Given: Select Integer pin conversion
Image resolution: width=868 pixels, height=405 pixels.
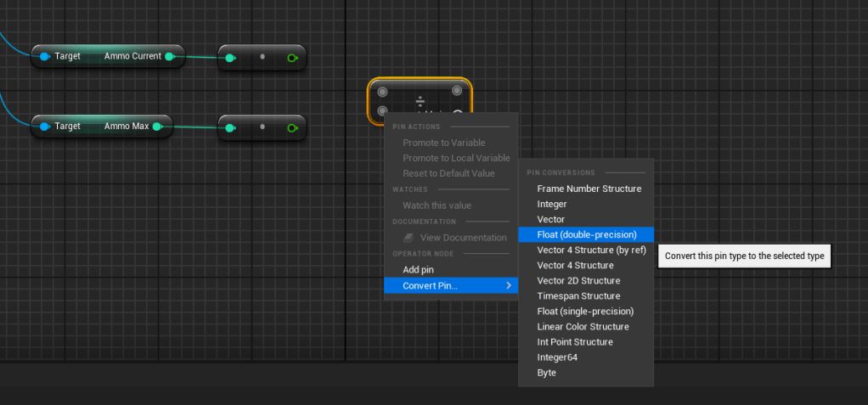Looking at the screenshot, I should [x=551, y=204].
